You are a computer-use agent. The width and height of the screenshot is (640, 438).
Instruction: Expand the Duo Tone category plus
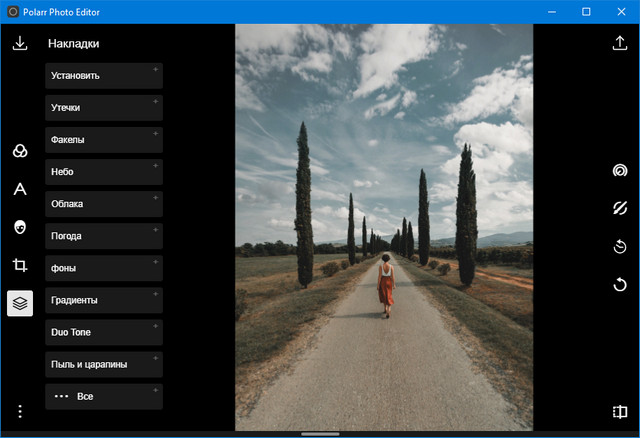[156, 326]
